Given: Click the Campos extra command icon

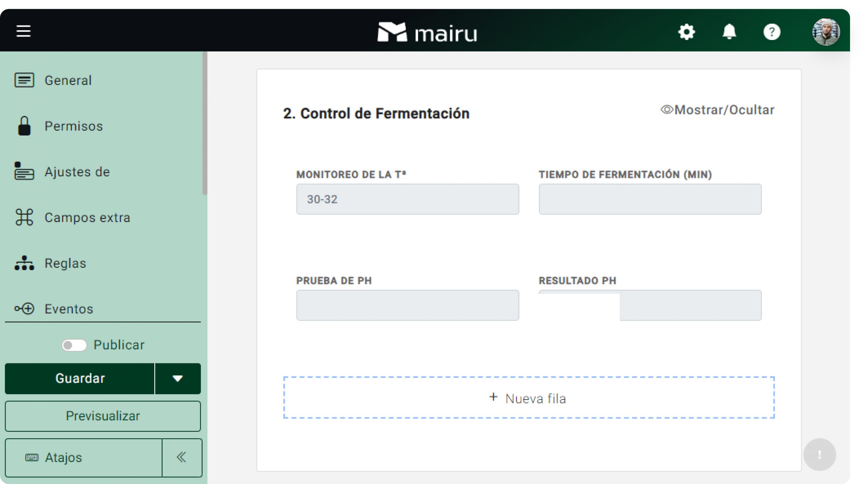Looking at the screenshot, I should tap(24, 217).
